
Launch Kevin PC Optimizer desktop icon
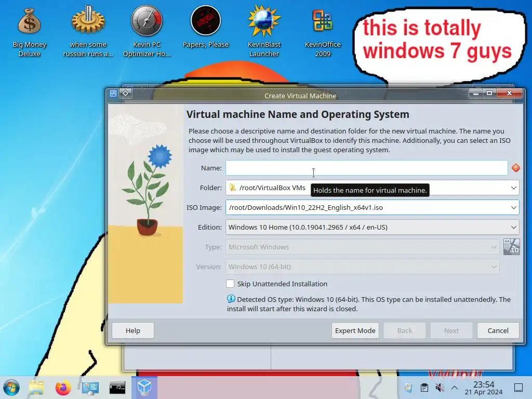coord(147,32)
